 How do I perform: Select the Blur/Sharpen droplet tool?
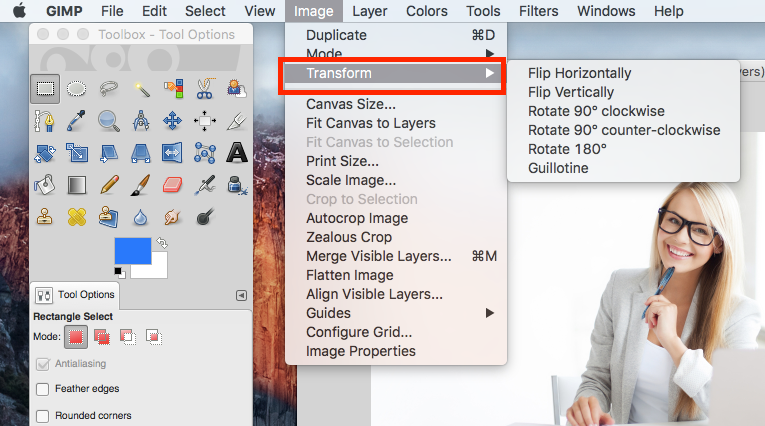[141, 217]
